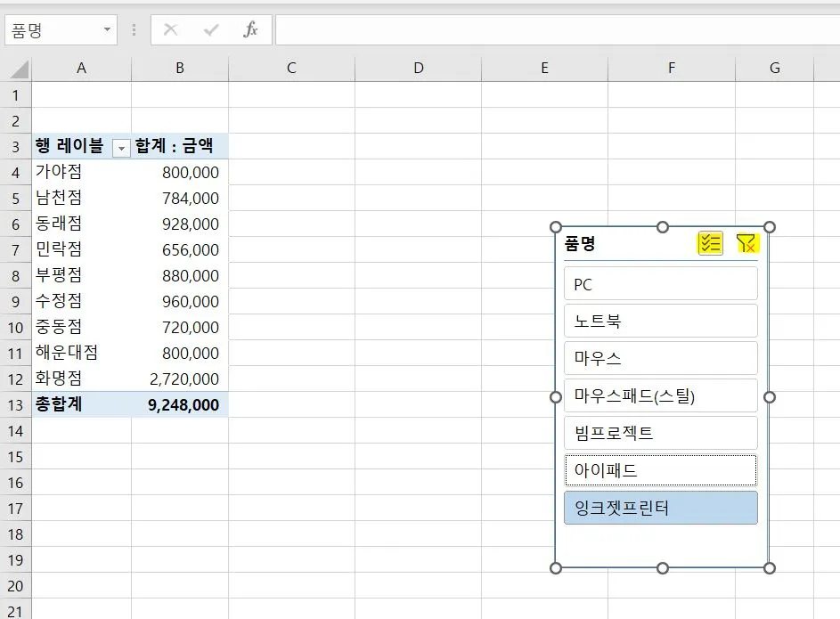Click the 총합계 cell

tap(81, 404)
